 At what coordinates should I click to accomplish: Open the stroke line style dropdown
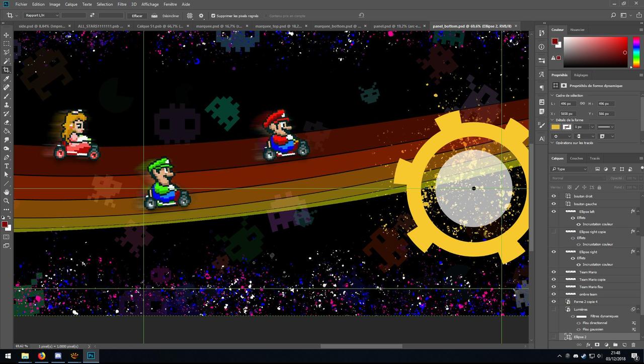(605, 127)
